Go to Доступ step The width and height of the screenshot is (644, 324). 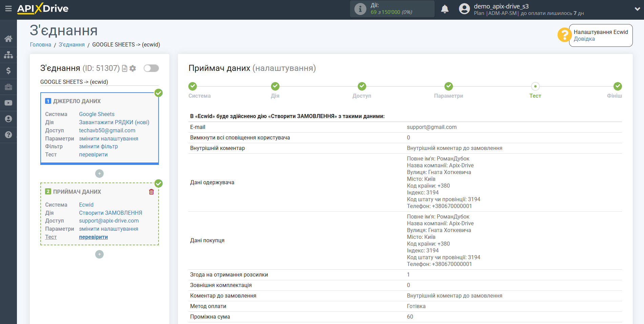362,86
